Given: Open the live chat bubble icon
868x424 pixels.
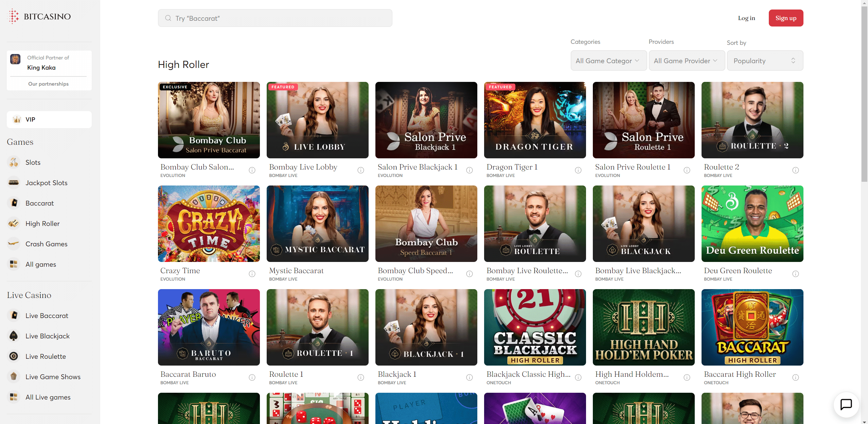Looking at the screenshot, I should point(846,405).
